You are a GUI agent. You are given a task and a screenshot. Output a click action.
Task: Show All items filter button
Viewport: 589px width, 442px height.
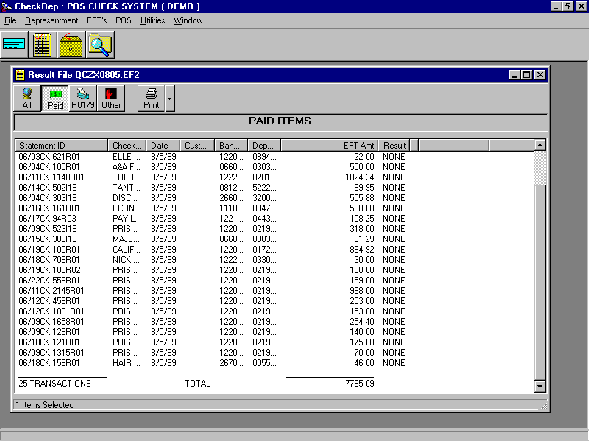(x=27, y=98)
